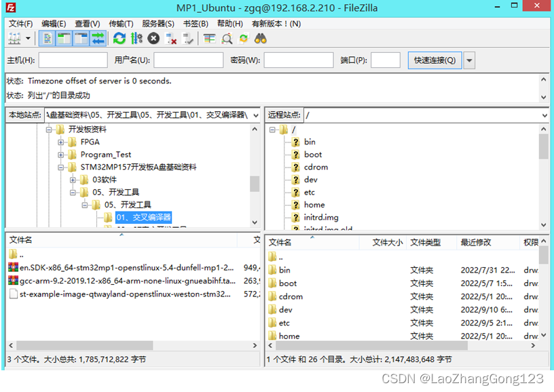Select home in remote directory tree
The height and width of the screenshot is (392, 554).
point(314,205)
